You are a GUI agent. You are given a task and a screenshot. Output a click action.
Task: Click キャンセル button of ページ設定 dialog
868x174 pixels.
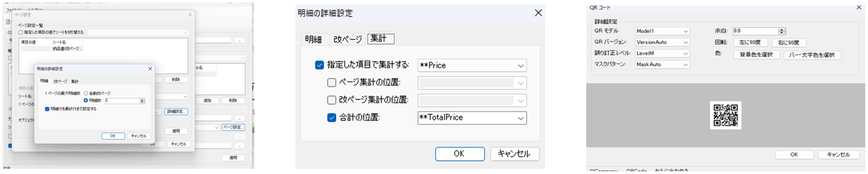[x=178, y=144]
